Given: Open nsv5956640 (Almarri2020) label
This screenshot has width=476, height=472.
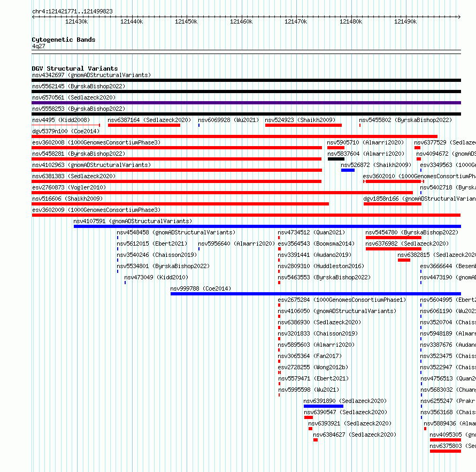Looking at the screenshot, I should [236, 243].
